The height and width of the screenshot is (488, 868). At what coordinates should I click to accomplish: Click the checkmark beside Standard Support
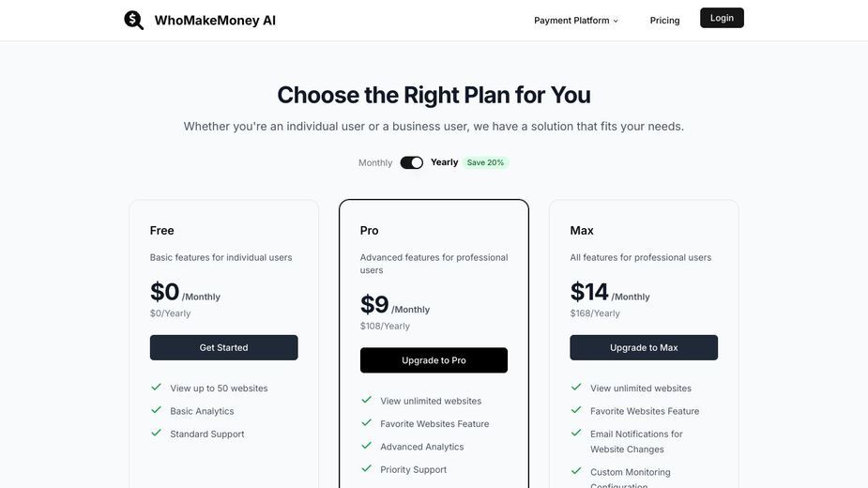click(x=156, y=433)
